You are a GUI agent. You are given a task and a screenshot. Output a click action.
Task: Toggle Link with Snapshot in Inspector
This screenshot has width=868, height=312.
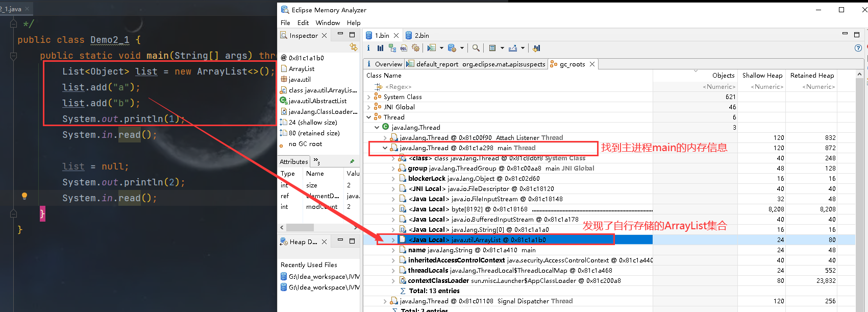[353, 47]
